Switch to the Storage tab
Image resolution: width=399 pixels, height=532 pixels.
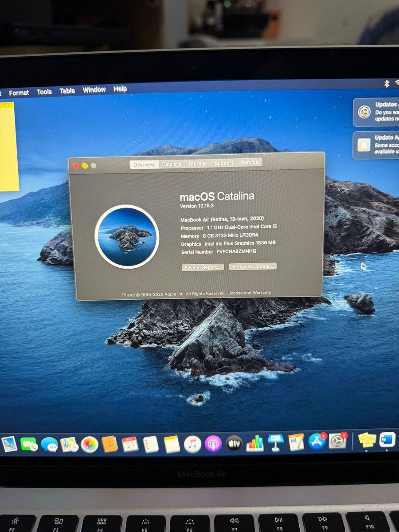[x=198, y=163]
